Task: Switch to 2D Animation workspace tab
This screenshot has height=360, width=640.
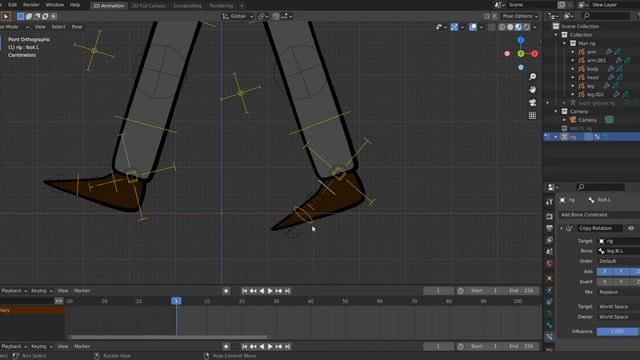Action: 108,6
